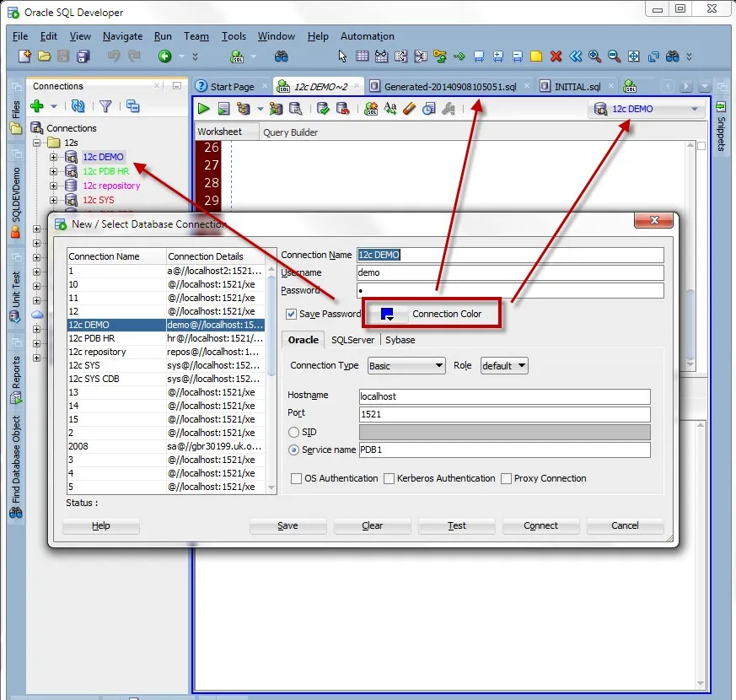The width and height of the screenshot is (736, 700).
Task: Click the Hostname input field
Action: pos(505,396)
